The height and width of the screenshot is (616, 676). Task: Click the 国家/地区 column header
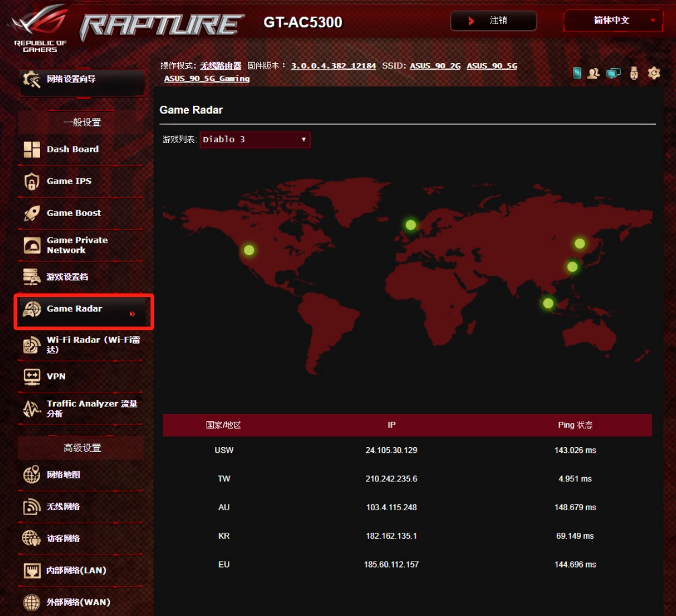click(223, 425)
